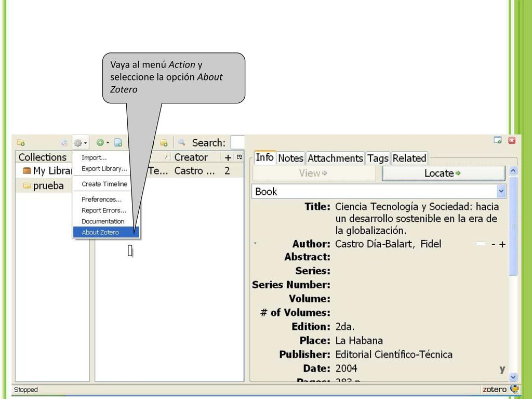Add another author with plus button
Screen dimensions: 532x399
(x=502, y=244)
